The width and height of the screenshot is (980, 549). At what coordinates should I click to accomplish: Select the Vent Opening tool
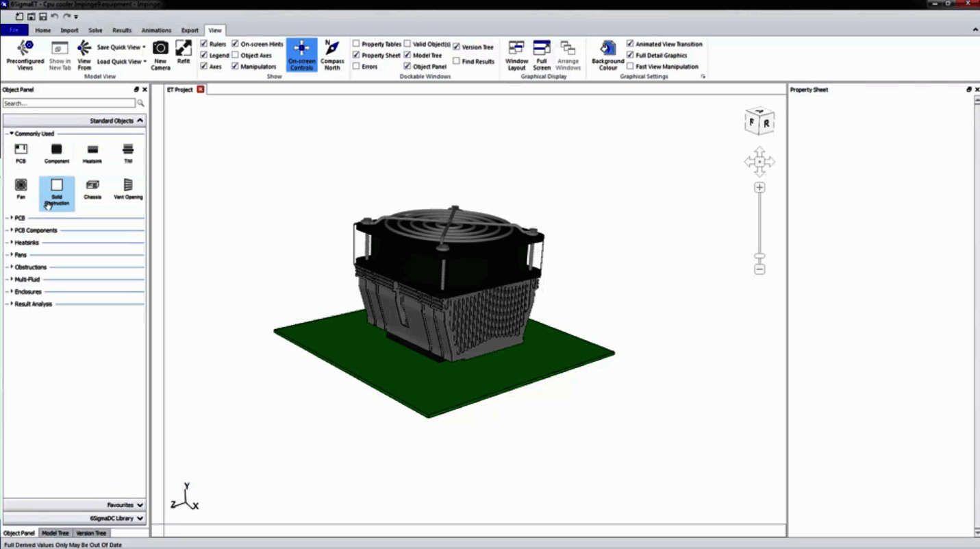tap(127, 185)
